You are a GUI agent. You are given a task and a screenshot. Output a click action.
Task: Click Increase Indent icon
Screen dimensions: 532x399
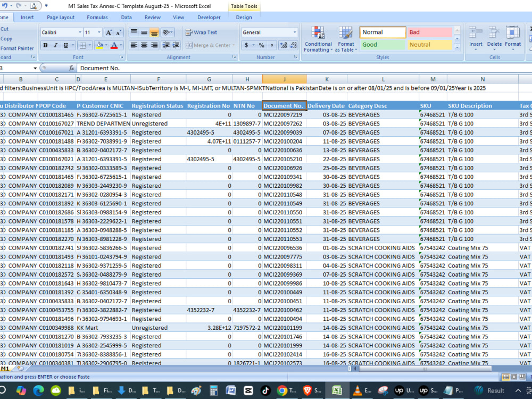coord(176,45)
